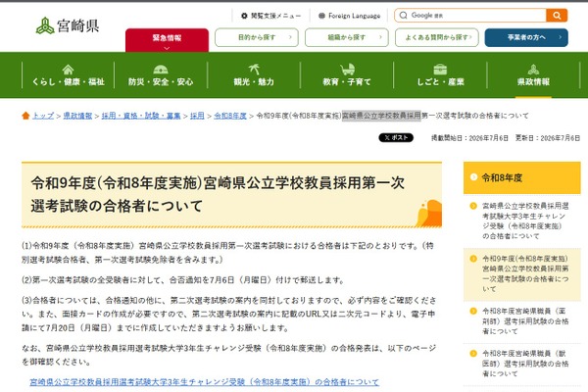Click the bullet arrow beside 獣医師 sidebar item

[473, 354]
